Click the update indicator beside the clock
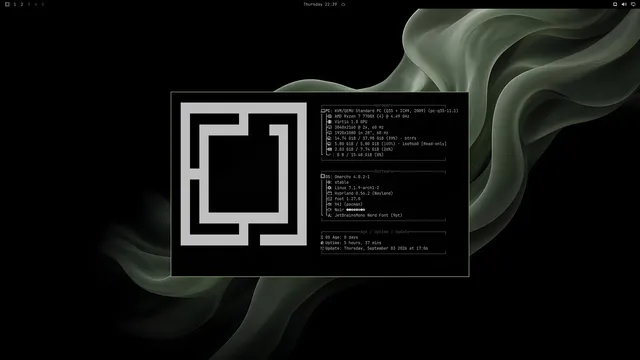This screenshot has height=360, width=640. [343, 4]
